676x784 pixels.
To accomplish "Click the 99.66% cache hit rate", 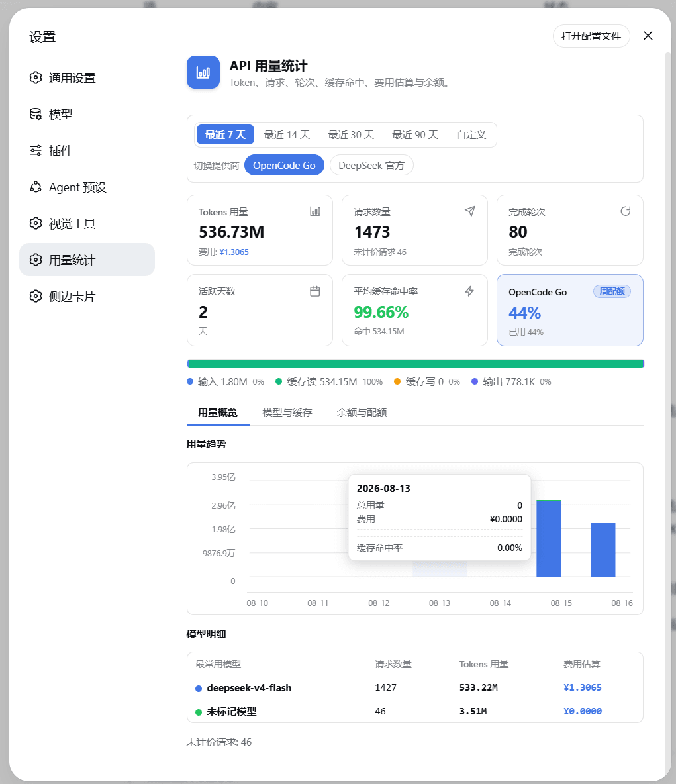I will (x=381, y=312).
